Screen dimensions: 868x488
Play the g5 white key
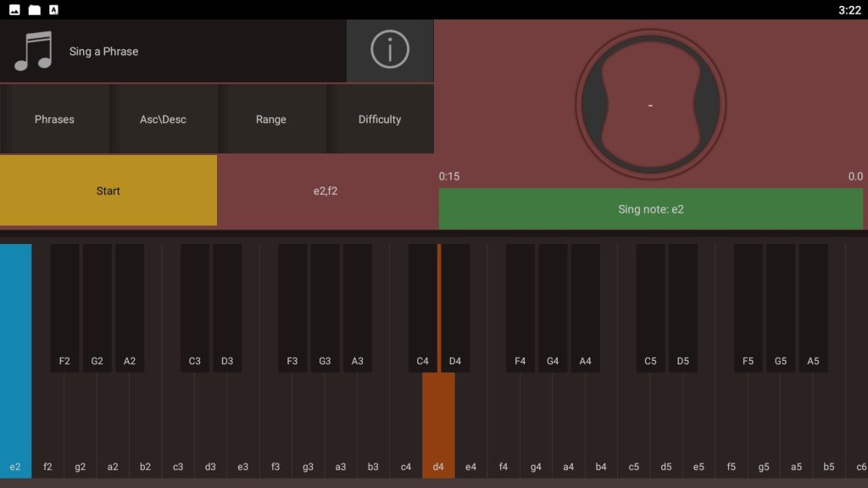pos(764,425)
